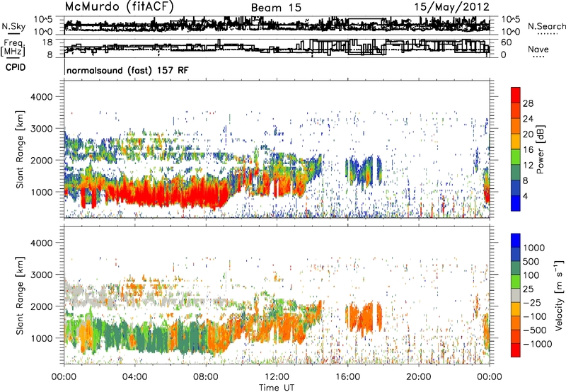The height and width of the screenshot is (392, 566).
Task: Click velocity panel Slant Range [km] label
Action: click(x=20, y=295)
